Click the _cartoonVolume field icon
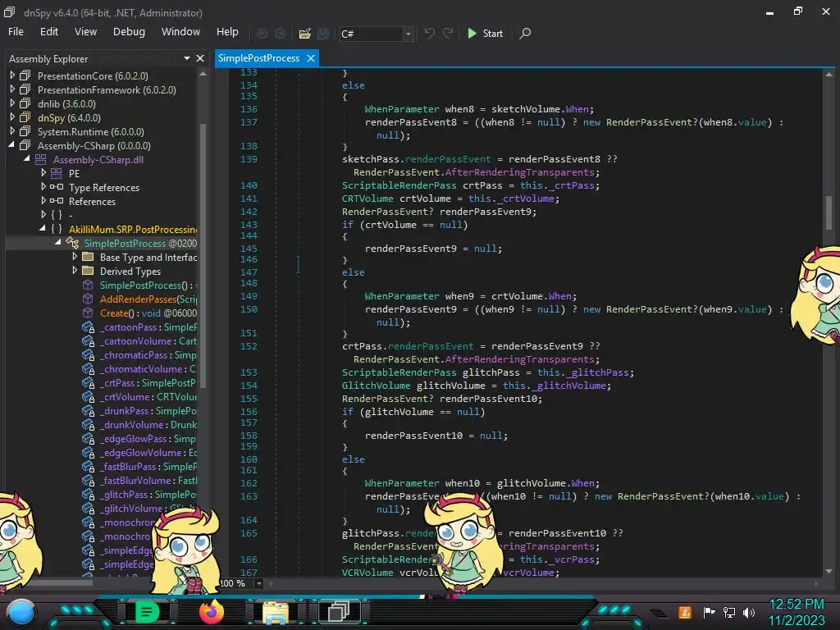This screenshot has height=630, width=840. 88,340
